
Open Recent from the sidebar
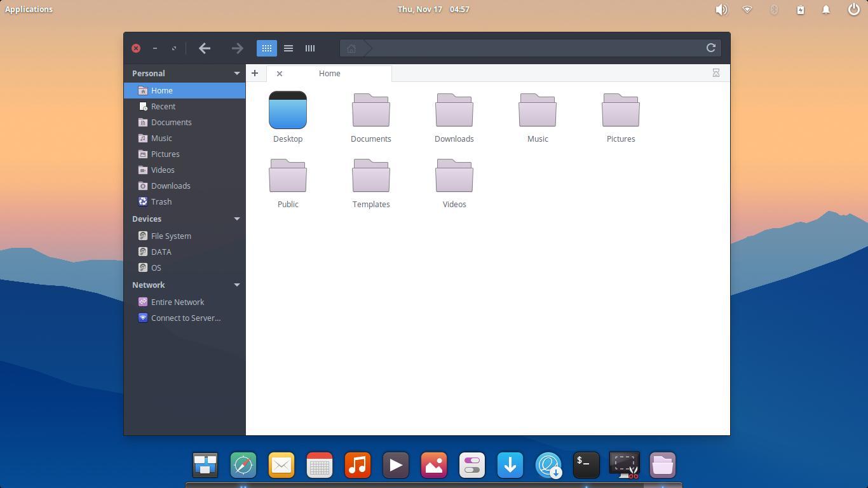(x=163, y=106)
